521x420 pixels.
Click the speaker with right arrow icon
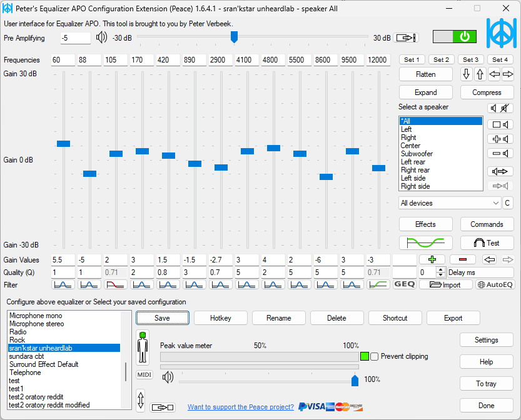(500, 171)
